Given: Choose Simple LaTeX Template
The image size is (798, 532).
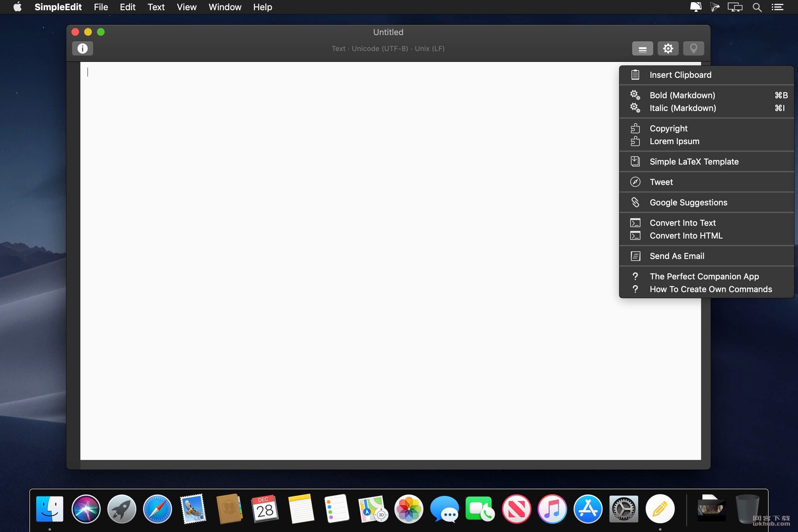Looking at the screenshot, I should click(x=706, y=161).
